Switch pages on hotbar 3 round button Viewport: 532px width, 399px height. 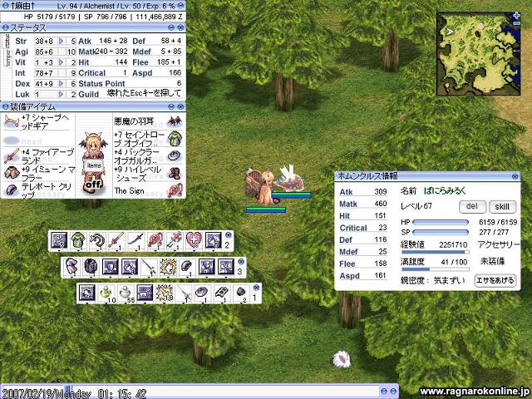click(x=241, y=261)
